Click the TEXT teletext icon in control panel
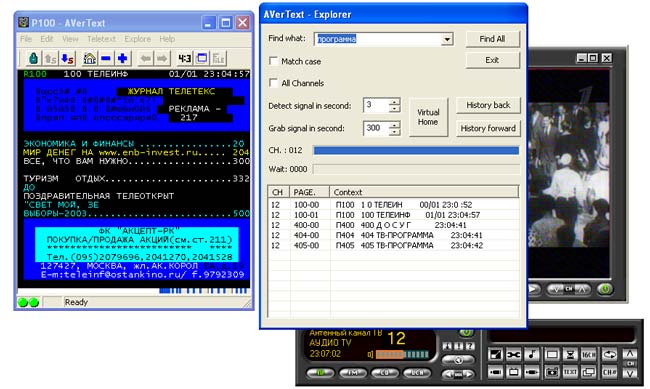Image resolution: width=650 pixels, height=389 pixels. click(x=570, y=372)
